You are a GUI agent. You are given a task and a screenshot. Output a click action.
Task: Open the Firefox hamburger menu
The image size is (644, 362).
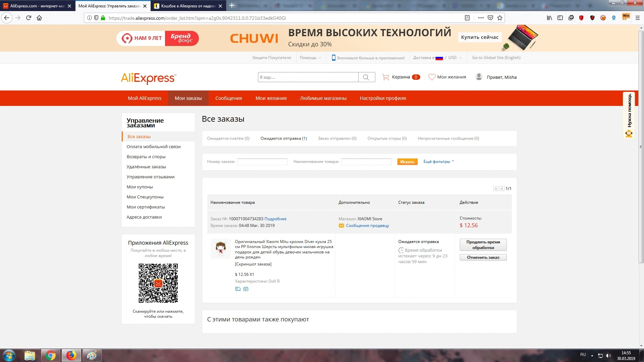coord(638,18)
